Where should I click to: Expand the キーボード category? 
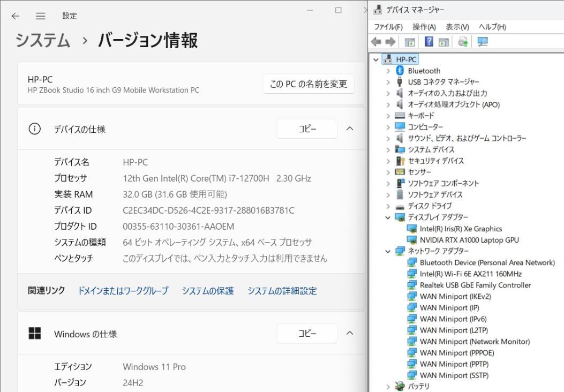[388, 116]
